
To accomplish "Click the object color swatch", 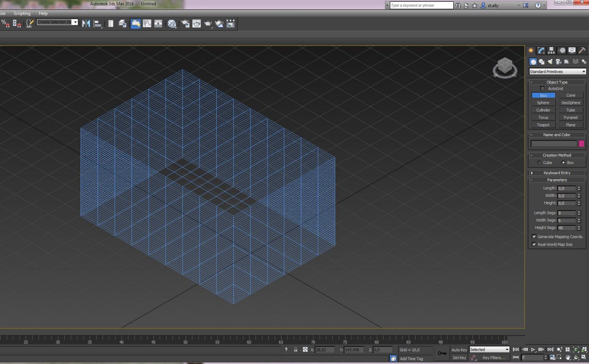I will (x=582, y=144).
